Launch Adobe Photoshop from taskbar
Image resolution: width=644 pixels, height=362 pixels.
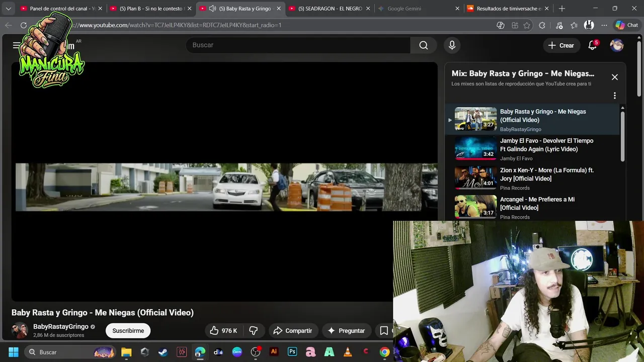click(x=292, y=352)
